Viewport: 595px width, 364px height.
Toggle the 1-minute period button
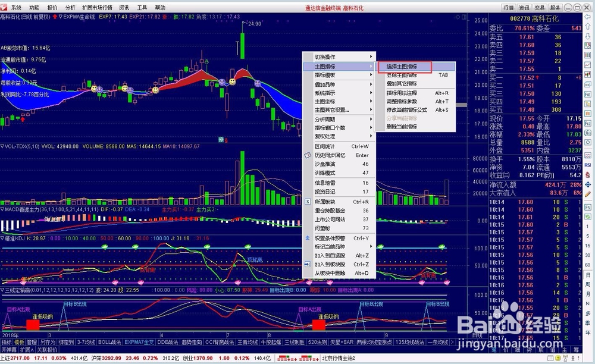coord(588,227)
